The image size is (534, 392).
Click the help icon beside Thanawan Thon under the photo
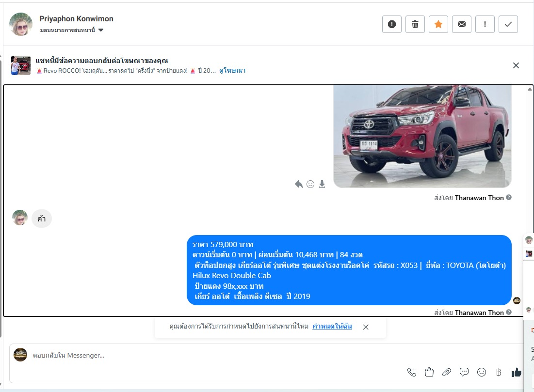point(509,197)
